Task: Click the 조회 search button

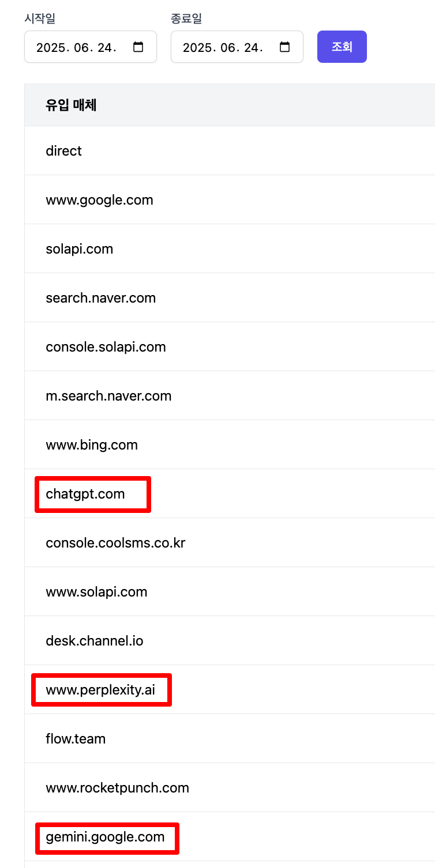Action: click(x=342, y=47)
